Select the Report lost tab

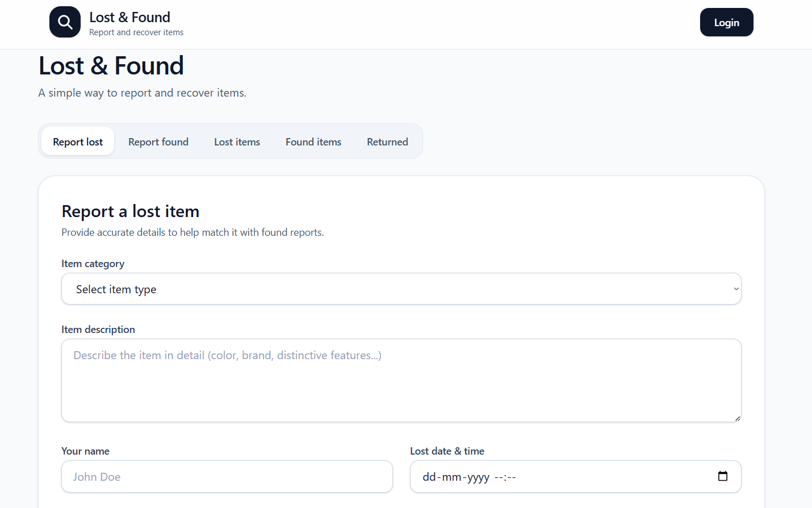click(x=78, y=142)
